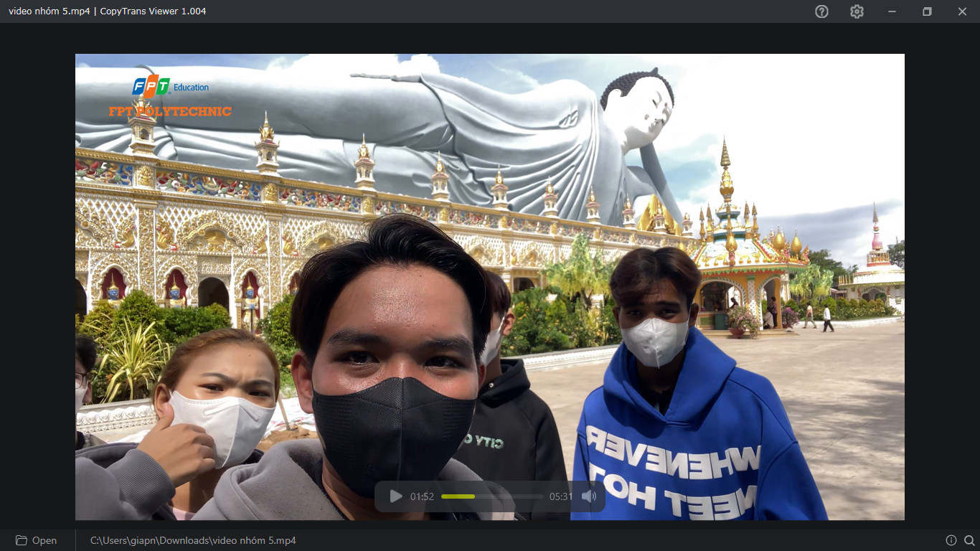Click the folder icon next to Open
The height and width of the screenshot is (551, 980).
(22, 540)
